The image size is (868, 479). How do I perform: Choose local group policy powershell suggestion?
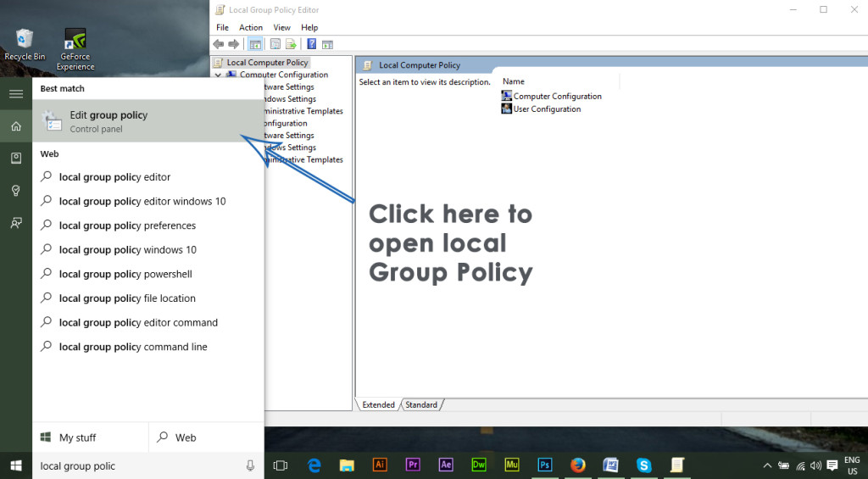(147, 274)
